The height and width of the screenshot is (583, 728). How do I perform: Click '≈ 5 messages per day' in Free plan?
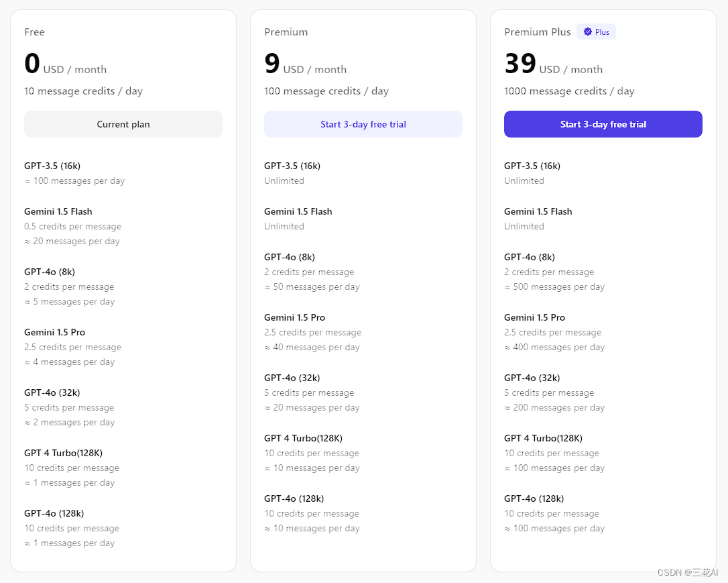tap(70, 301)
